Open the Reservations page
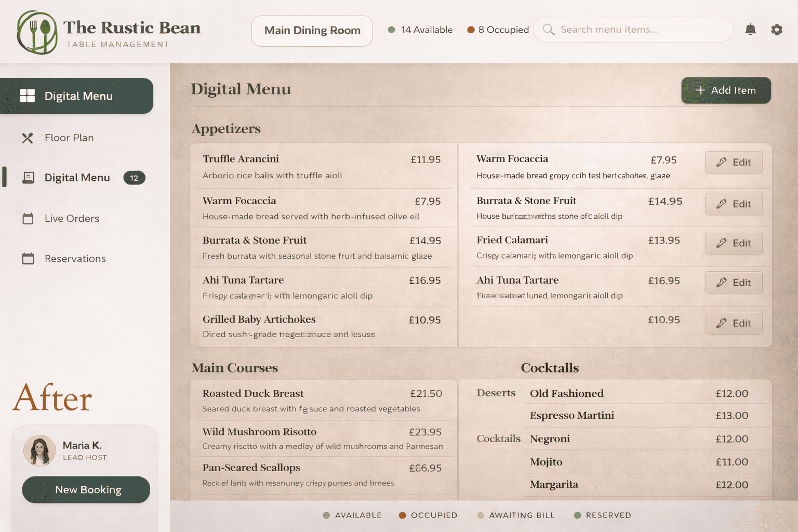798x532 pixels. [75, 259]
